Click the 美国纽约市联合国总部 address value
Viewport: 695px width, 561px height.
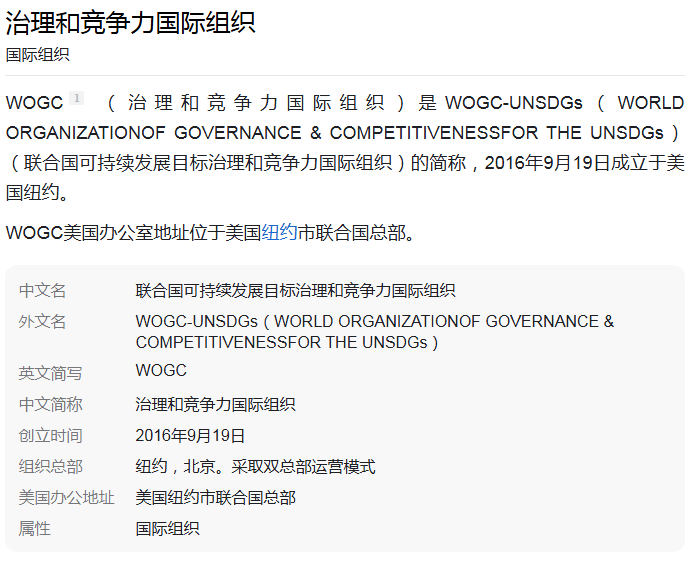pyautogui.click(x=215, y=498)
